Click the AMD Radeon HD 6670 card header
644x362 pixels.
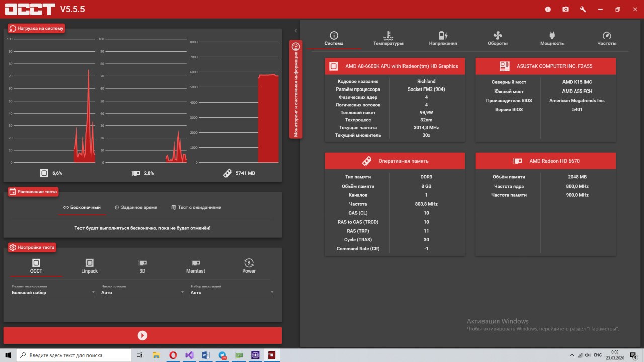pyautogui.click(x=546, y=161)
